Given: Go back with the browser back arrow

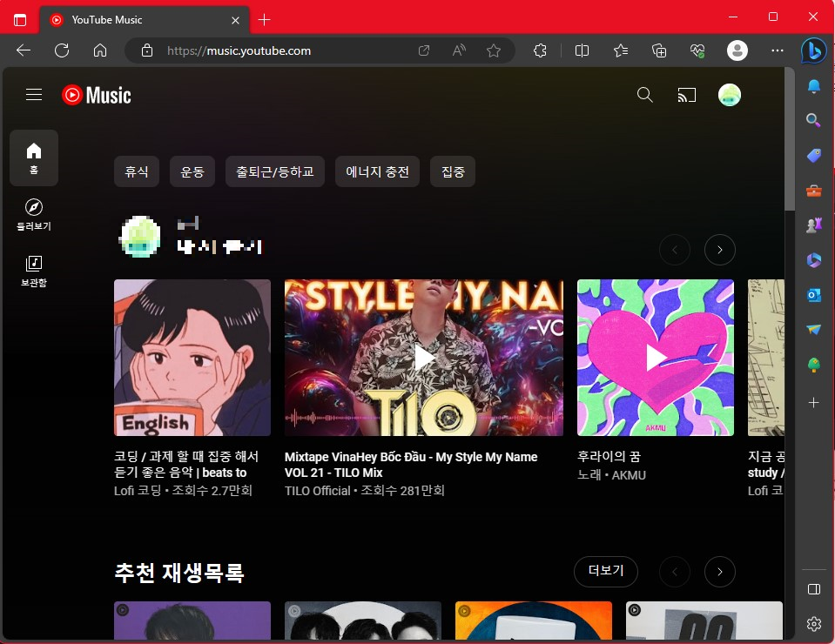Looking at the screenshot, I should [24, 50].
